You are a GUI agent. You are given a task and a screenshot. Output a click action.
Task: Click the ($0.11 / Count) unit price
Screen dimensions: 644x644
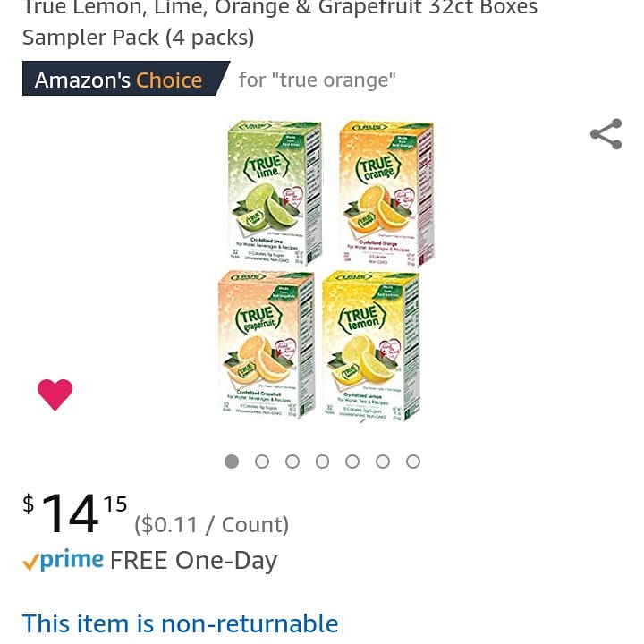(x=211, y=524)
